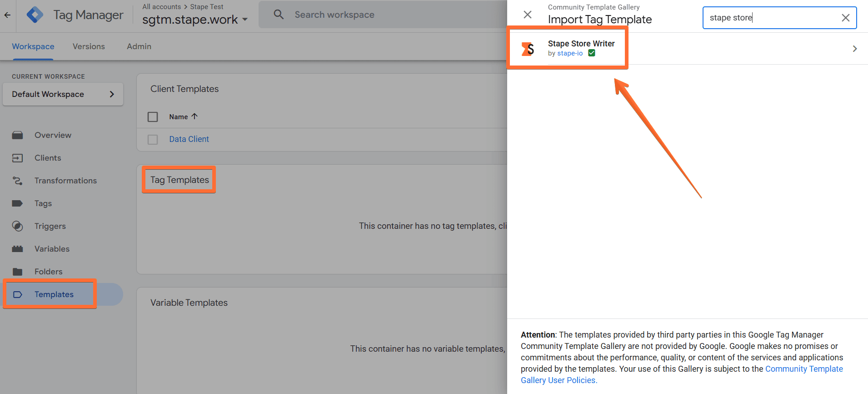Go to Triggers in the sidebar

50,226
